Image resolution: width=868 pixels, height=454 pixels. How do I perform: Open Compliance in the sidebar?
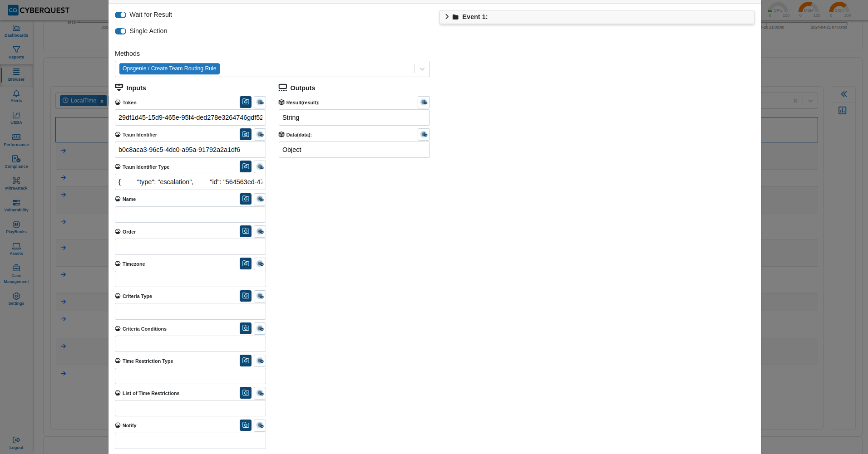[x=16, y=162]
